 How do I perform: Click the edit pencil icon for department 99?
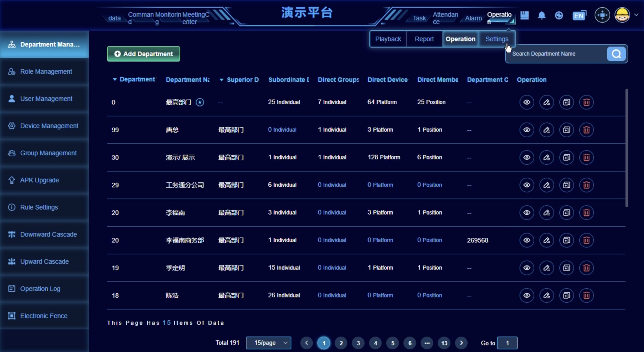[547, 130]
